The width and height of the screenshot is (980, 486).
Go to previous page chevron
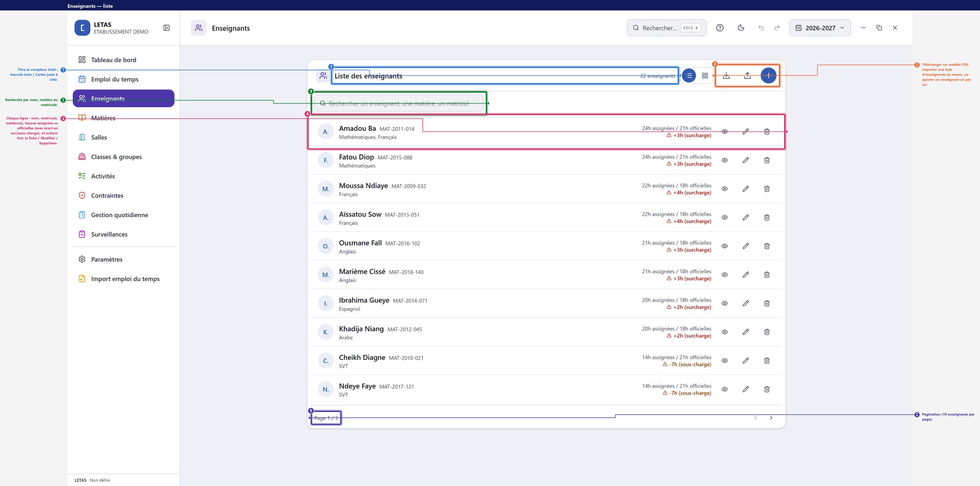755,418
